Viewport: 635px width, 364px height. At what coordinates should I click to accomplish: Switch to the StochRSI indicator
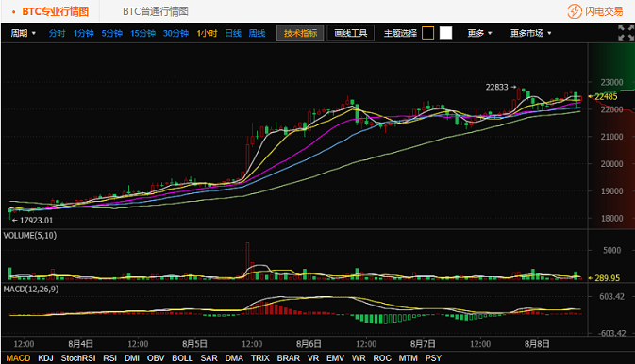point(78,358)
